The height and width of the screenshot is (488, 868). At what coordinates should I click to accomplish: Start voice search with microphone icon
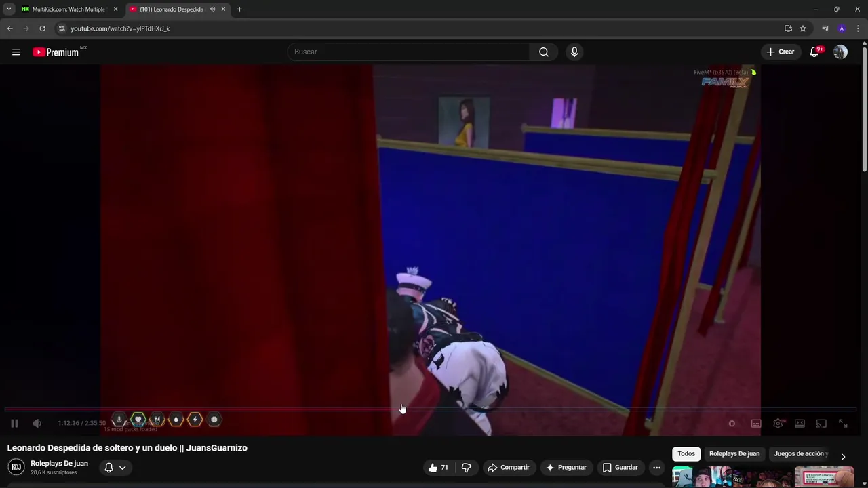(574, 52)
